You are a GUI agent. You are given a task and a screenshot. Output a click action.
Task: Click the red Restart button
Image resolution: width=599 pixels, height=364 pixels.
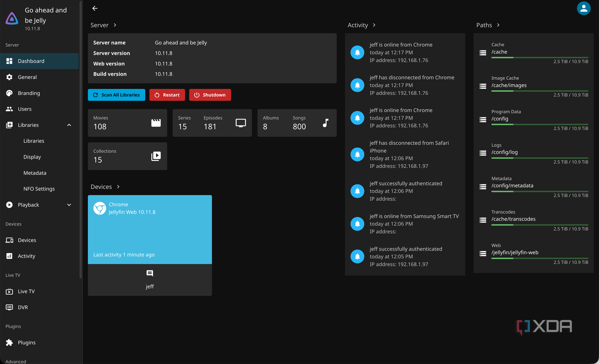coord(167,95)
